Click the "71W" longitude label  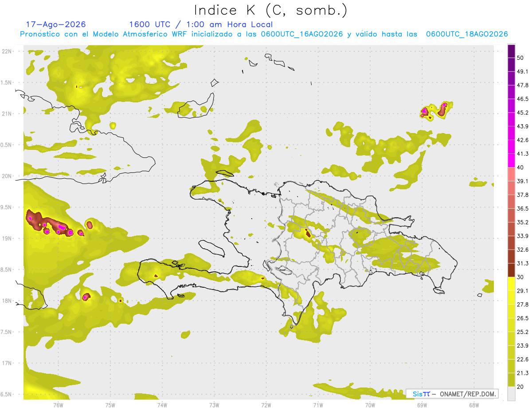pyautogui.click(x=318, y=405)
